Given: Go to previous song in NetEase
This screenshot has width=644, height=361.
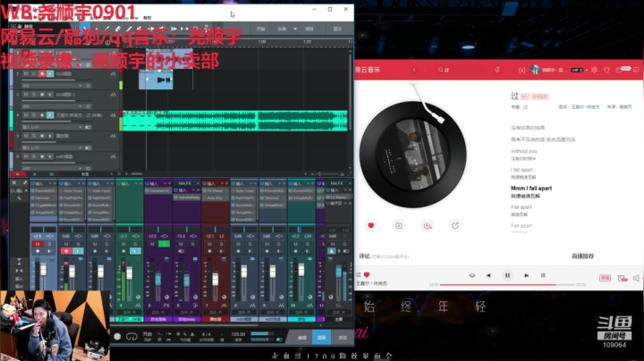Looking at the screenshot, I should click(x=488, y=276).
